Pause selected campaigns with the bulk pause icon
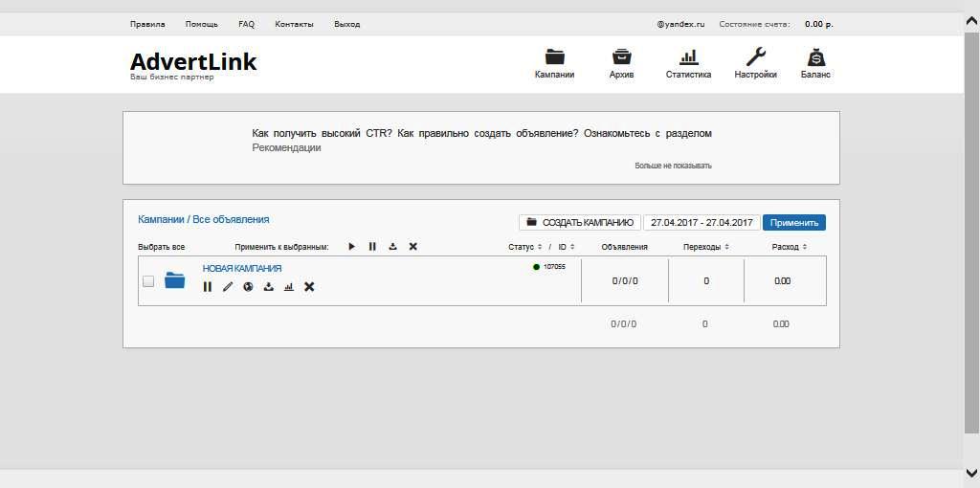Screen dimensions: 980x488 pos(372,247)
